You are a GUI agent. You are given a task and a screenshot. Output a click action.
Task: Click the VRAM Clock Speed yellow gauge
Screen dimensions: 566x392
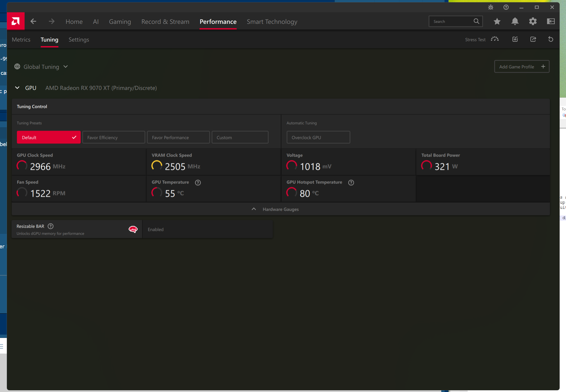click(157, 166)
